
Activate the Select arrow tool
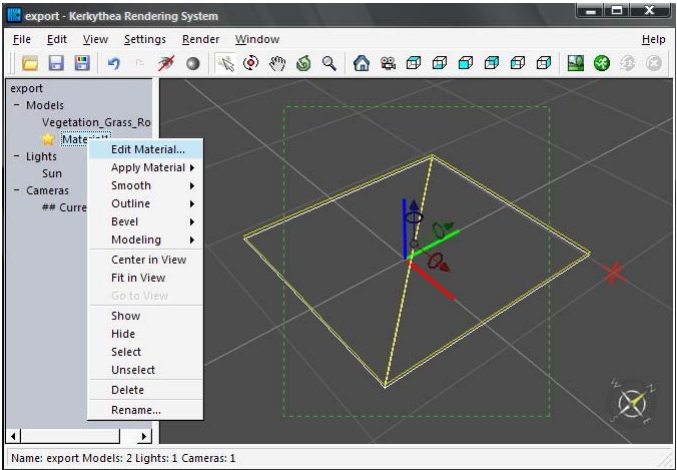225,63
